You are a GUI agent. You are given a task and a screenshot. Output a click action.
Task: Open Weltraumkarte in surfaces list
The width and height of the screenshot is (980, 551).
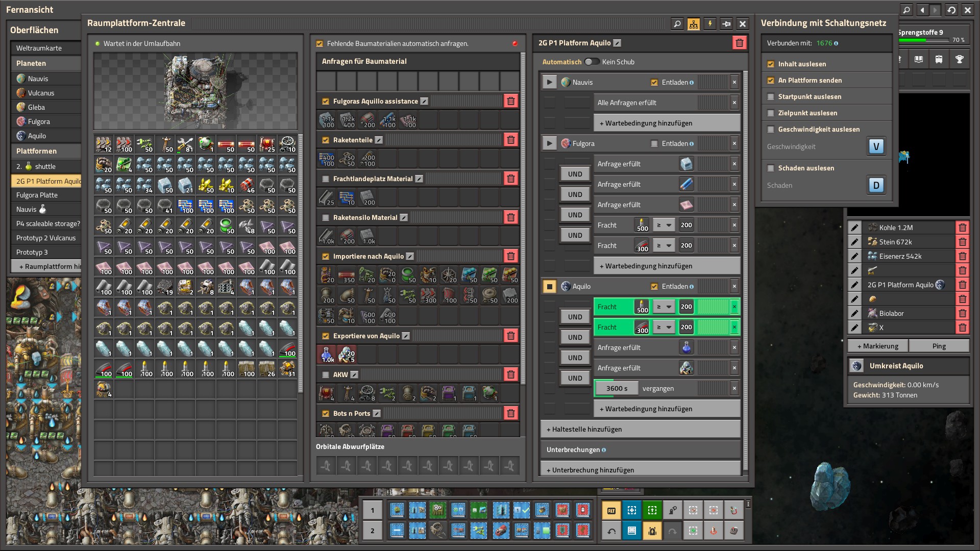(46, 48)
